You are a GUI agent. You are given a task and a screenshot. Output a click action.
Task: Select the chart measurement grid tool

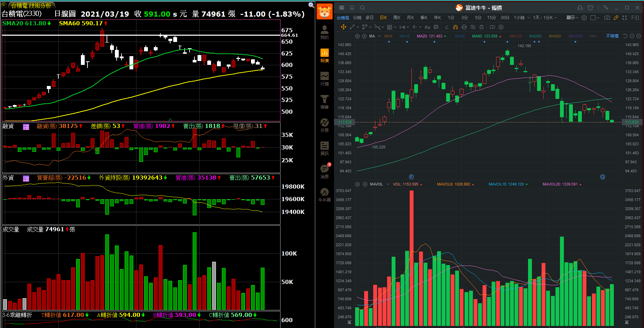(x=390, y=27)
